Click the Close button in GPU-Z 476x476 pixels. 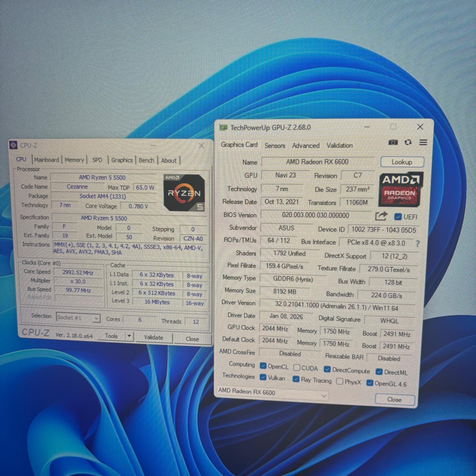coord(395,399)
